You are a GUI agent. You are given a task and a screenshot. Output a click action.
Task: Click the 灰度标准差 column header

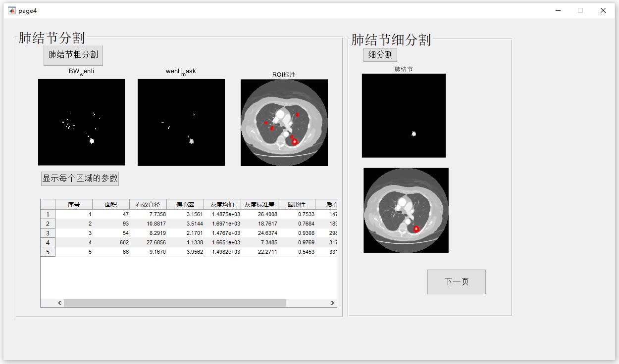[x=259, y=205]
